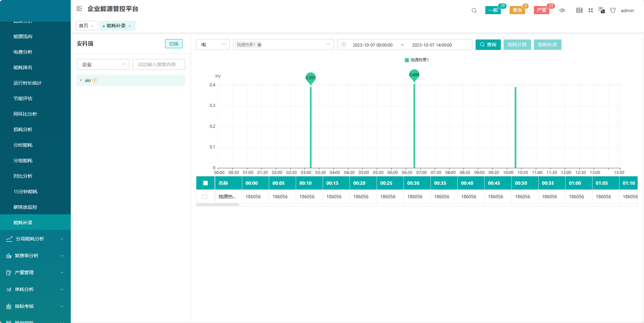This screenshot has height=323, width=644.
Task: Open the 严重 severe alarm badge
Action: 541,10
